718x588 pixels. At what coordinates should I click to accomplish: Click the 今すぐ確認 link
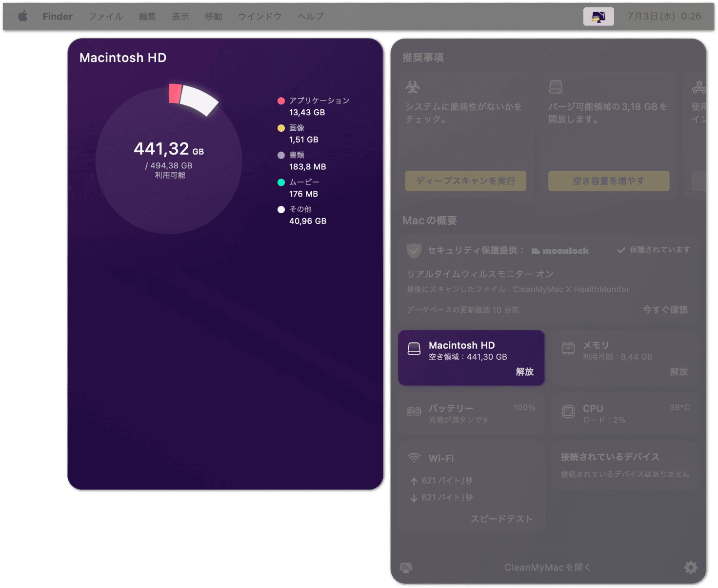tap(665, 310)
